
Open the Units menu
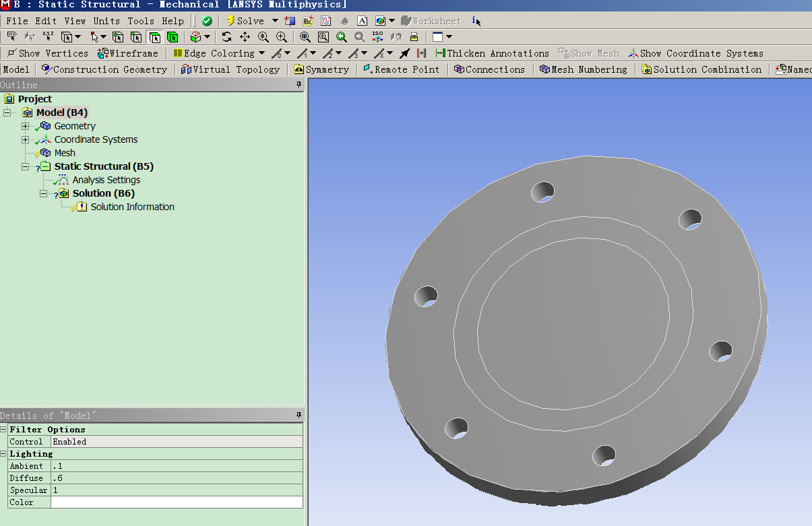106,21
